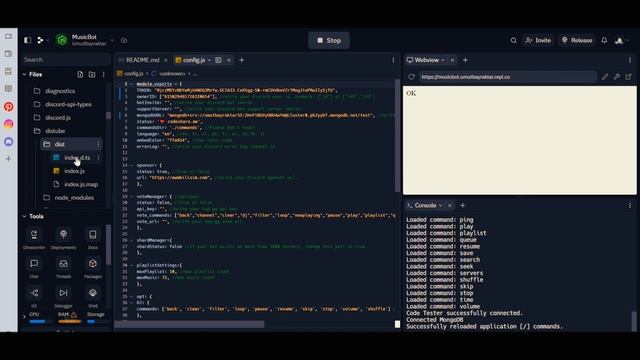
Task: Open the Debugger tool
Action: [x=63, y=297]
